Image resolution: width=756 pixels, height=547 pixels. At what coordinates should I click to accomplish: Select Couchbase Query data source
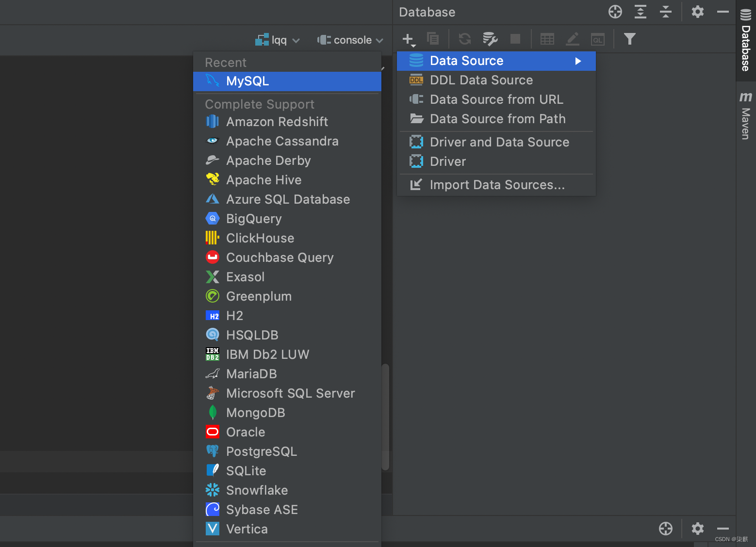287,257
